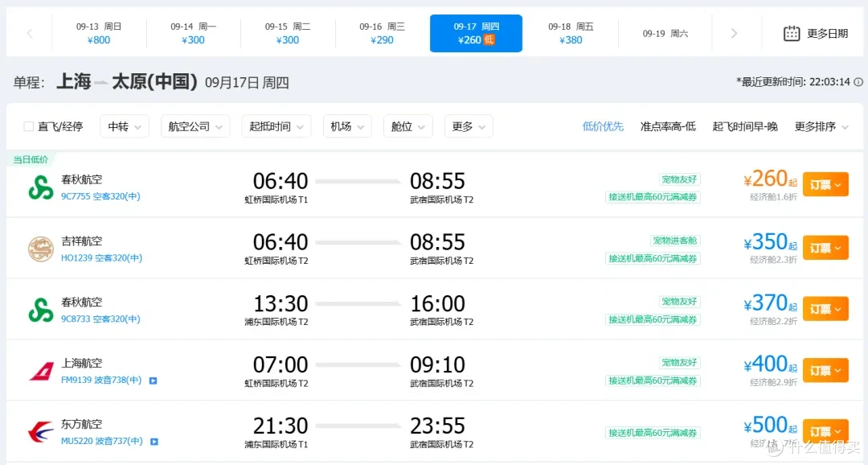The height and width of the screenshot is (465, 868).
Task: Book the ¥400 Shanghai Airlines flight
Action: (825, 370)
